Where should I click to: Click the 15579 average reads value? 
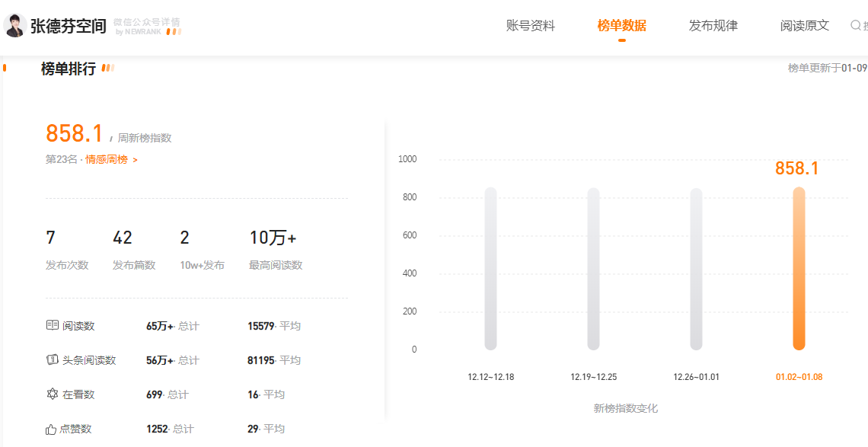tap(261, 326)
